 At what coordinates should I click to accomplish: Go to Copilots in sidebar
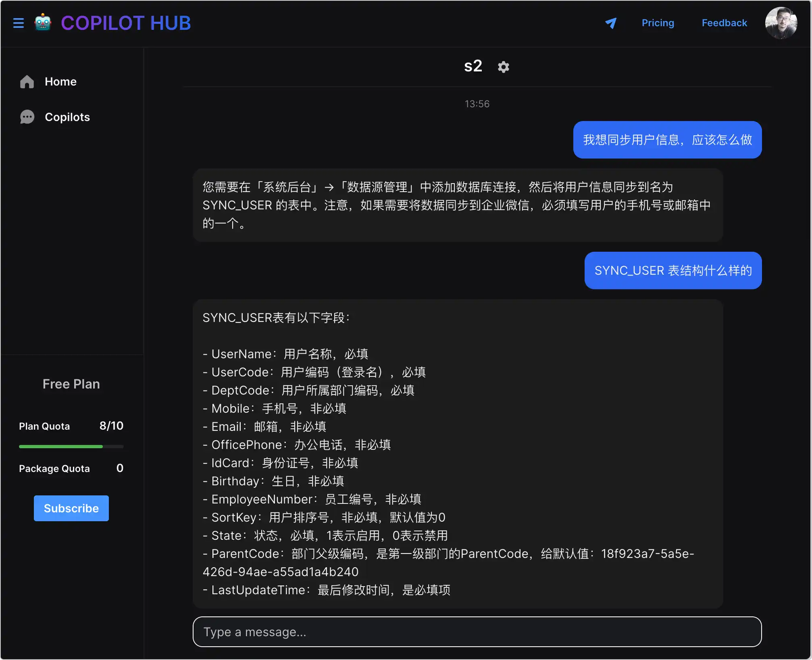point(67,117)
